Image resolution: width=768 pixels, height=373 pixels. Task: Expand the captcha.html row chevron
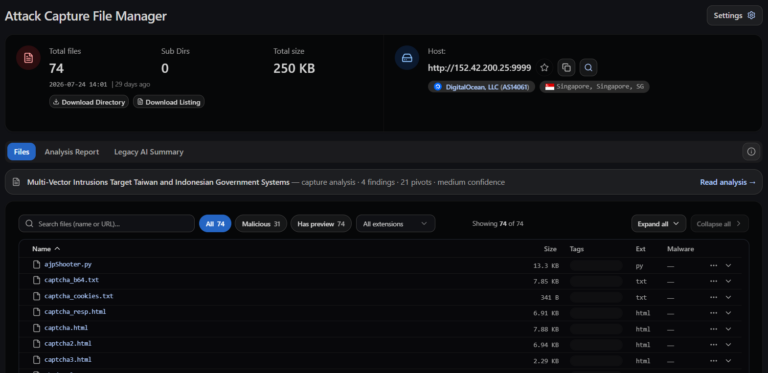[728, 329]
